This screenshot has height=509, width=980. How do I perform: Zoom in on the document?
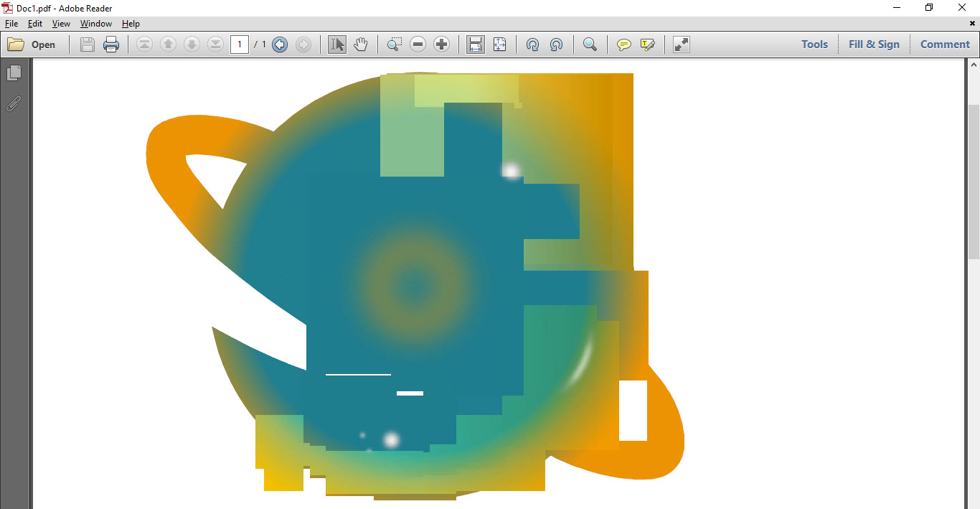pyautogui.click(x=441, y=44)
